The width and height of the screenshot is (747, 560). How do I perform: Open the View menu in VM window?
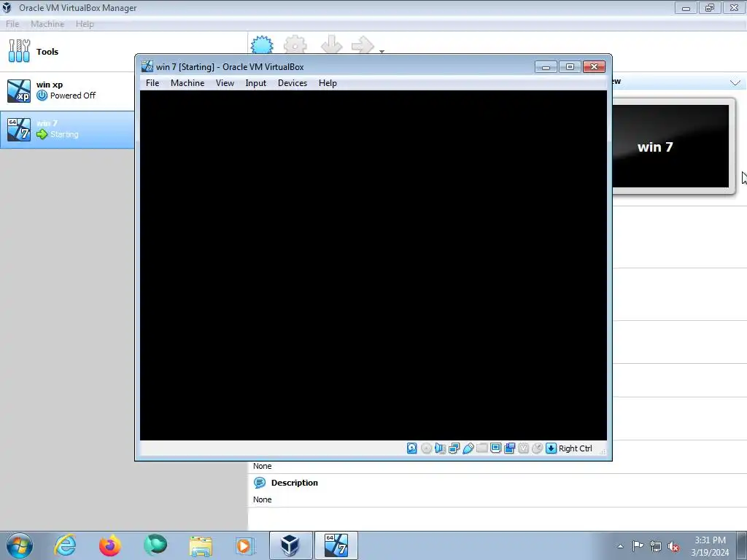pos(225,83)
